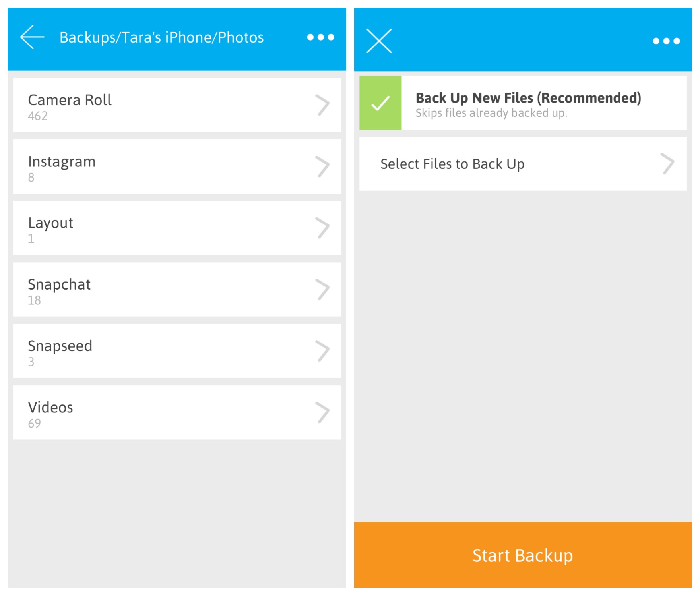
Task: Open the Videos folder
Action: tap(50, 408)
